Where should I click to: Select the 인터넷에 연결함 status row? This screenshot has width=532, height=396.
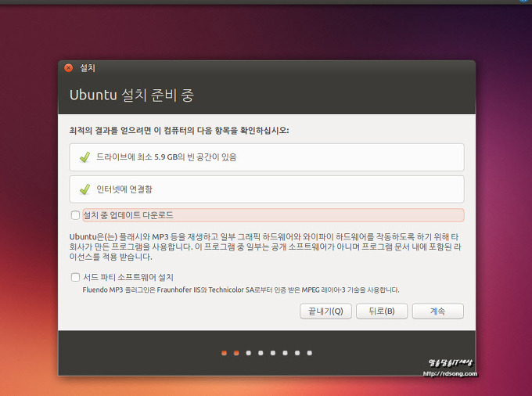(x=266, y=189)
